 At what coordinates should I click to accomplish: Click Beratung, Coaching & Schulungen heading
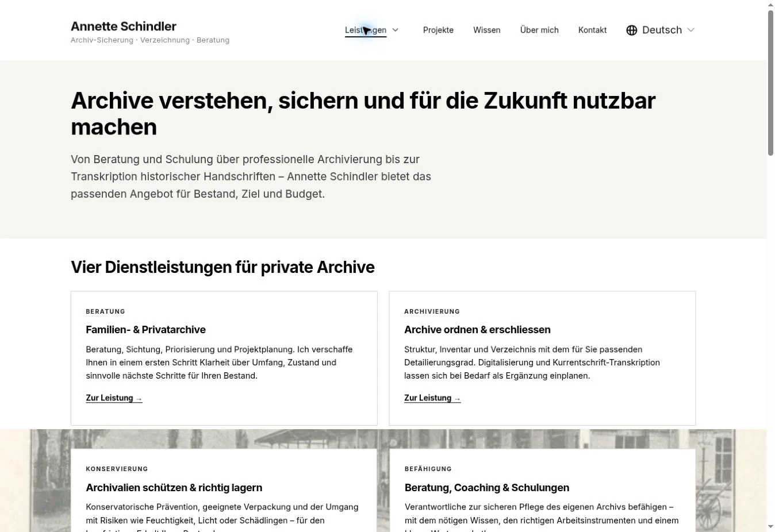click(487, 488)
